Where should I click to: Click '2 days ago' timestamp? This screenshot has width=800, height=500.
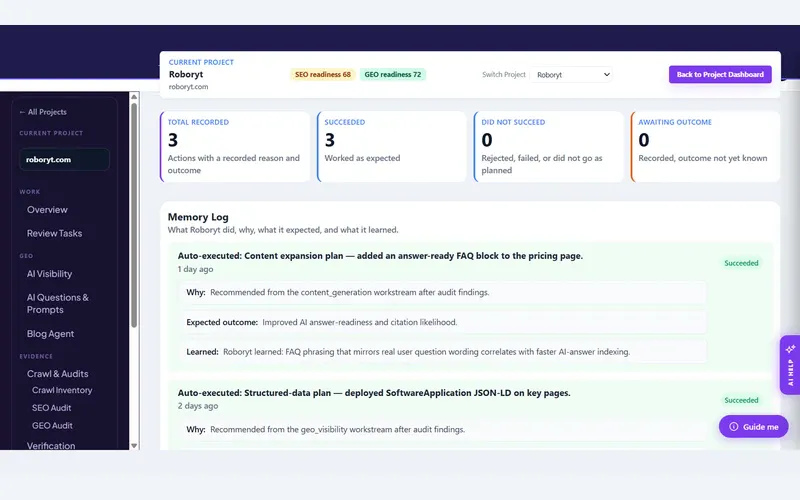[198, 406]
